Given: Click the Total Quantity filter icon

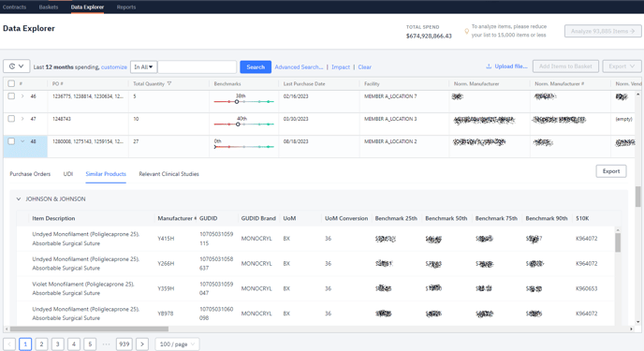Looking at the screenshot, I should [169, 83].
